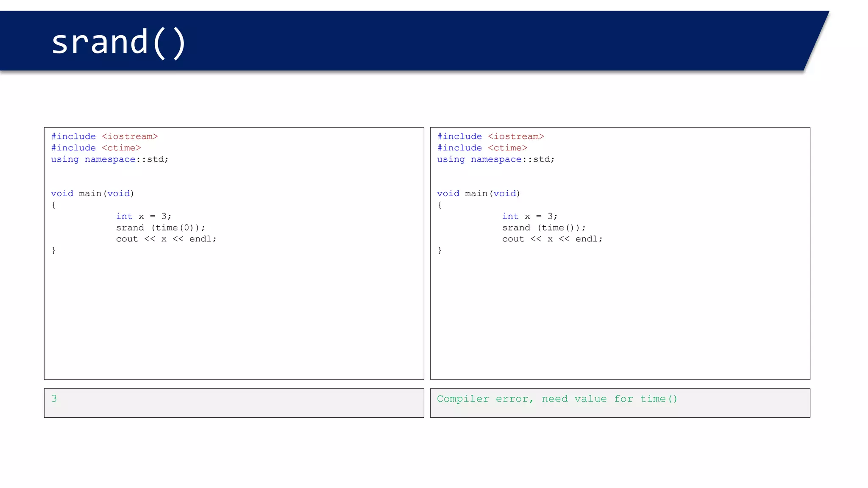Click closing brace in left code box
The width and height of the screenshot is (868, 488).
point(54,250)
